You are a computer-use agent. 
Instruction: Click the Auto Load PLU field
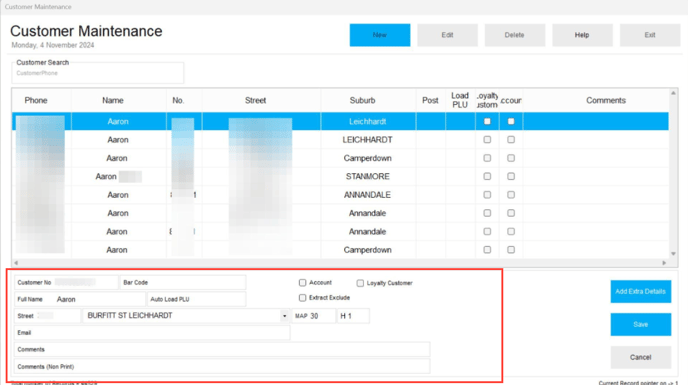point(197,299)
